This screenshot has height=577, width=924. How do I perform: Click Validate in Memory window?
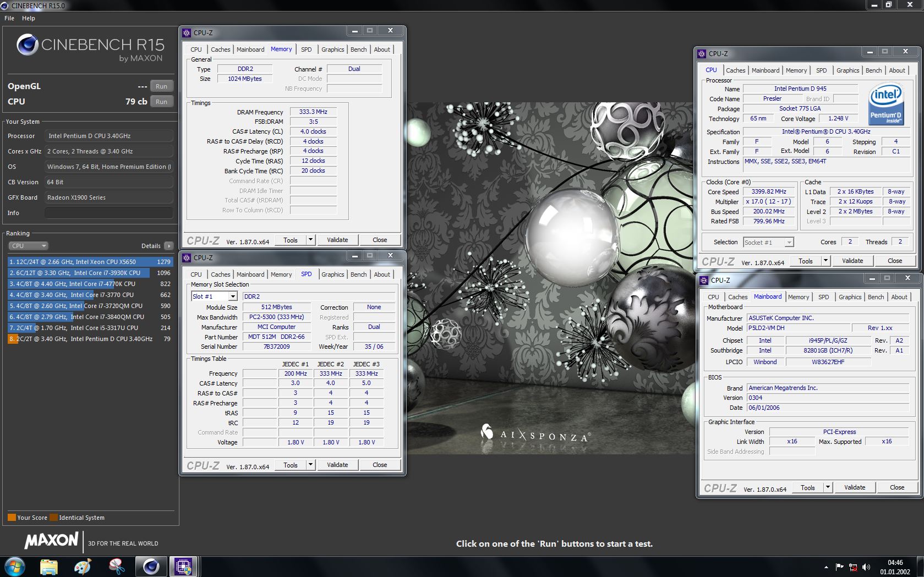point(337,240)
